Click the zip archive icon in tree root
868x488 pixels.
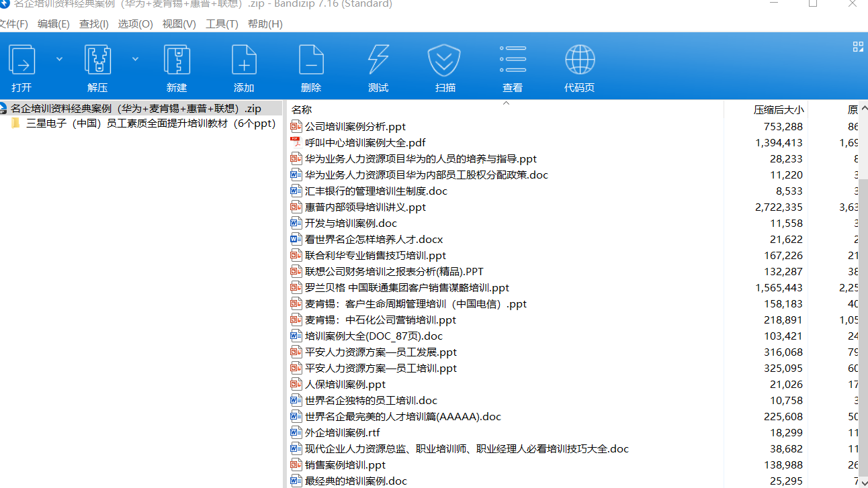(3, 108)
